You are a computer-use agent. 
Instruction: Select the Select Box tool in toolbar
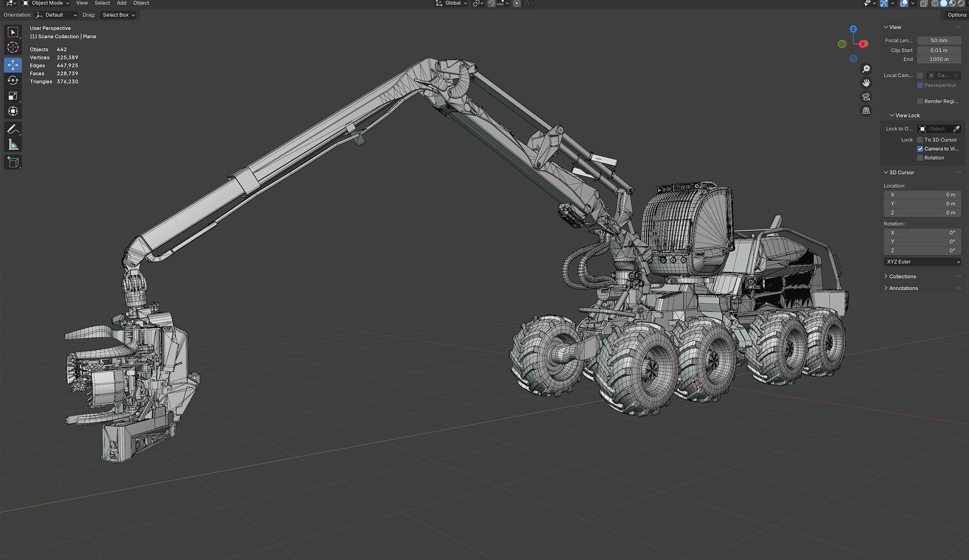click(13, 32)
